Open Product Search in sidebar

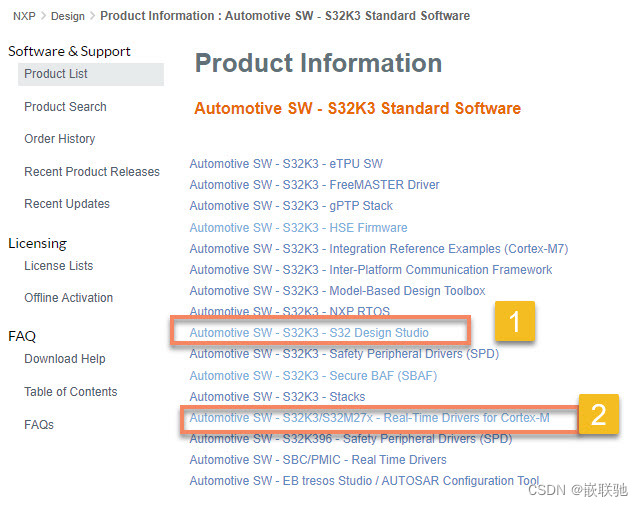pyautogui.click(x=65, y=107)
